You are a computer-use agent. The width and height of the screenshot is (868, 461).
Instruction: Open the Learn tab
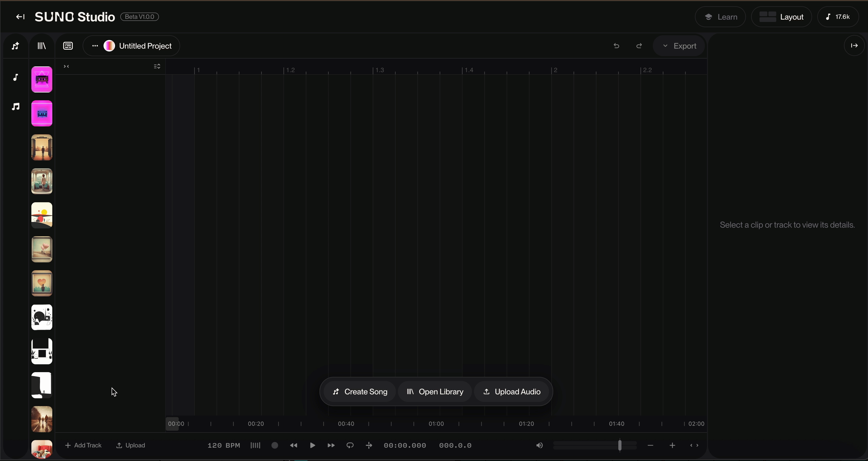(x=720, y=17)
